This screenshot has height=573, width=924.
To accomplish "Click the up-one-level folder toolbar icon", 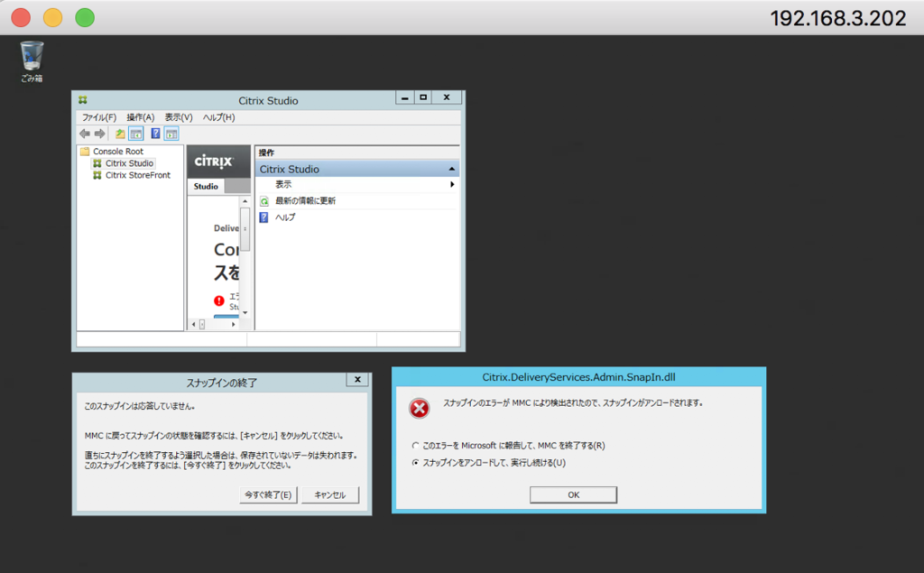I will tap(120, 134).
